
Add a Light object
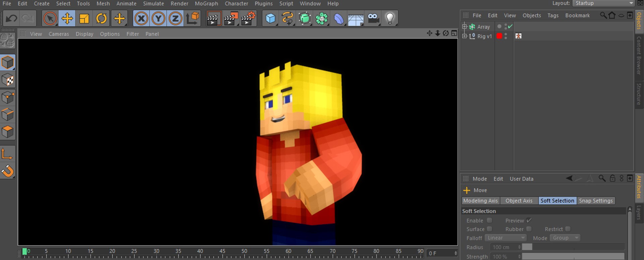(x=390, y=18)
